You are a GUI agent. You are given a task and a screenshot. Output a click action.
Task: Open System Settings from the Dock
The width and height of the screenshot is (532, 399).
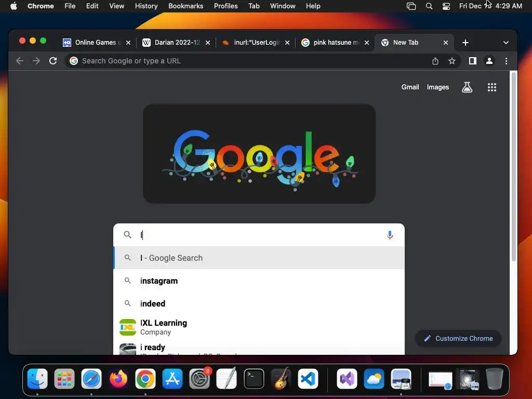coord(199,378)
